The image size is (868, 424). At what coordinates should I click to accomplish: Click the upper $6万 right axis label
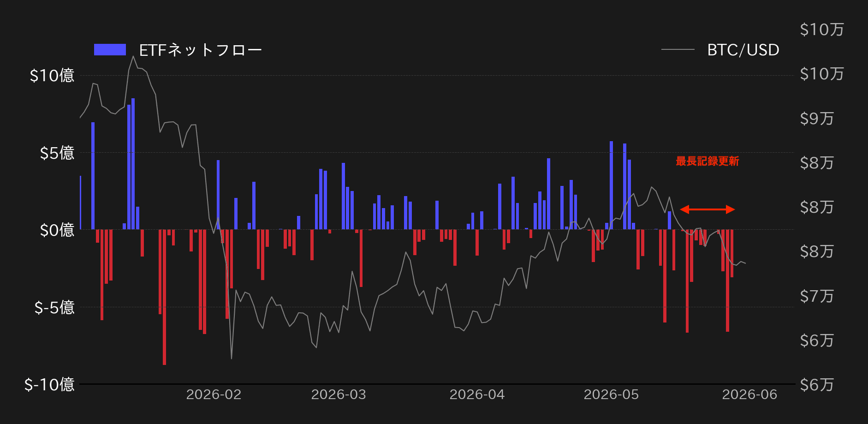[817, 340]
